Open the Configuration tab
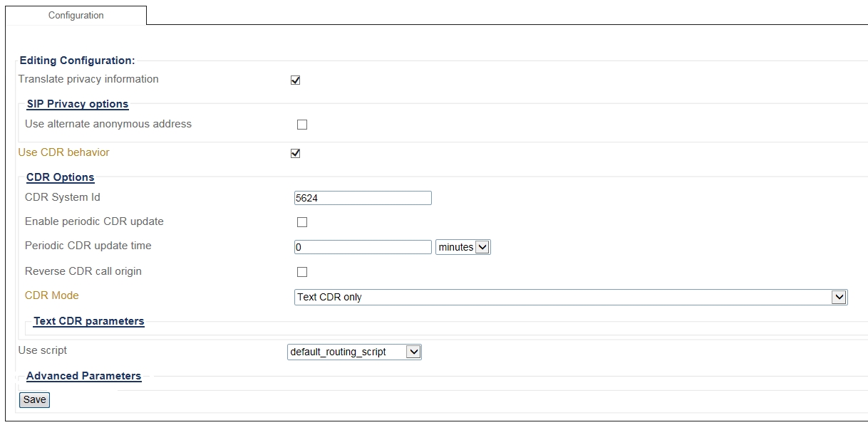 [x=76, y=15]
